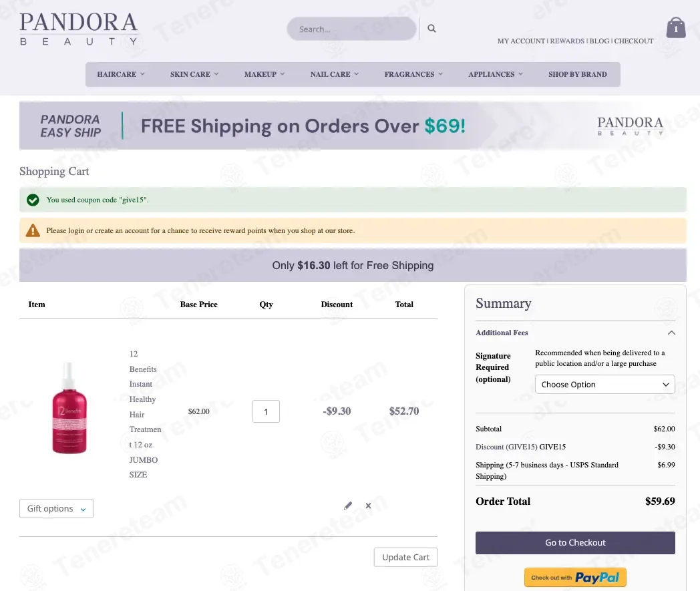
Task: Click the magnifying glass search icon
Action: point(431,29)
